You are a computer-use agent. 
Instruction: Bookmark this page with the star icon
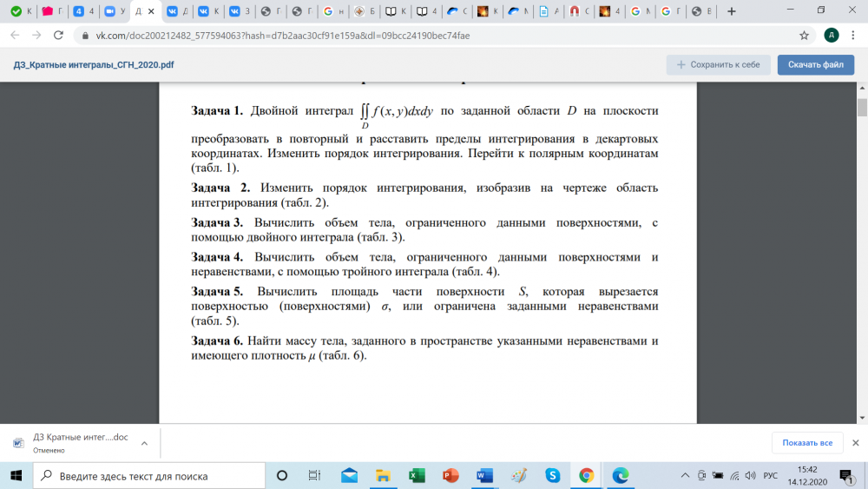tap(804, 36)
